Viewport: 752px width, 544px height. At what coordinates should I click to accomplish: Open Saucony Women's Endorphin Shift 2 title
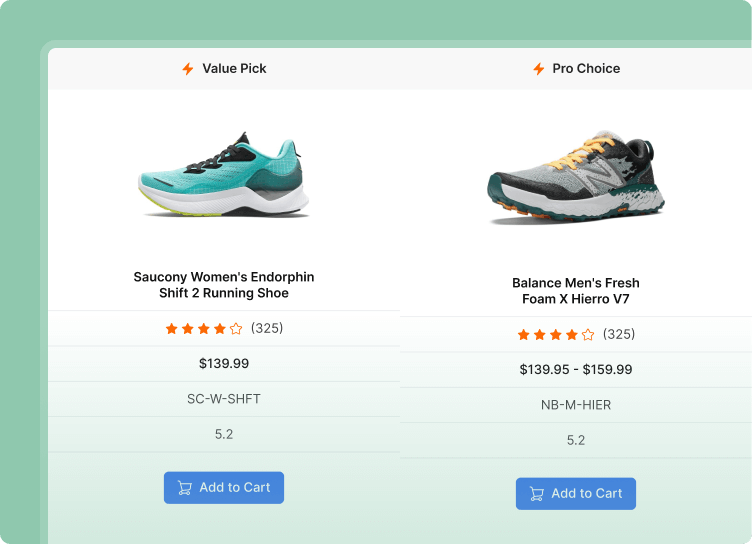[x=224, y=285]
